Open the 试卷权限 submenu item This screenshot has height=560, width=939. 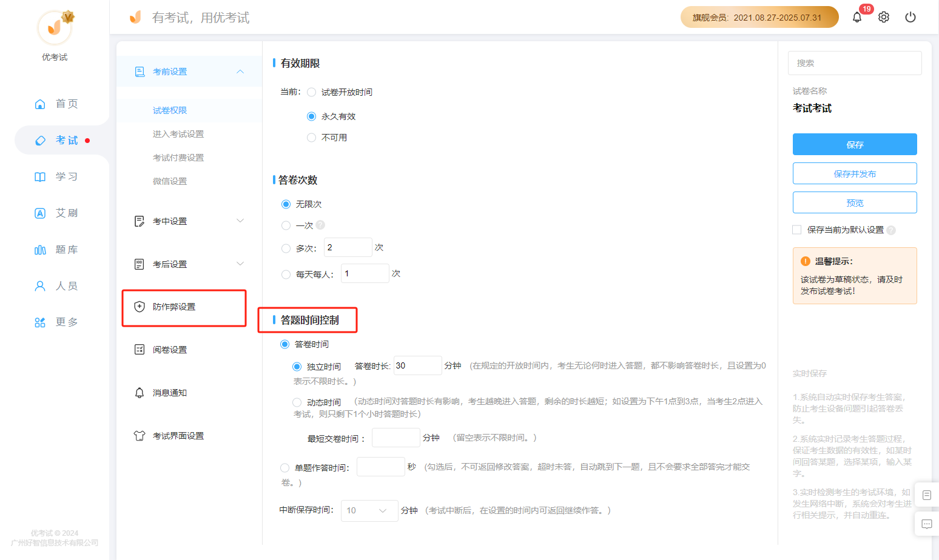point(170,110)
